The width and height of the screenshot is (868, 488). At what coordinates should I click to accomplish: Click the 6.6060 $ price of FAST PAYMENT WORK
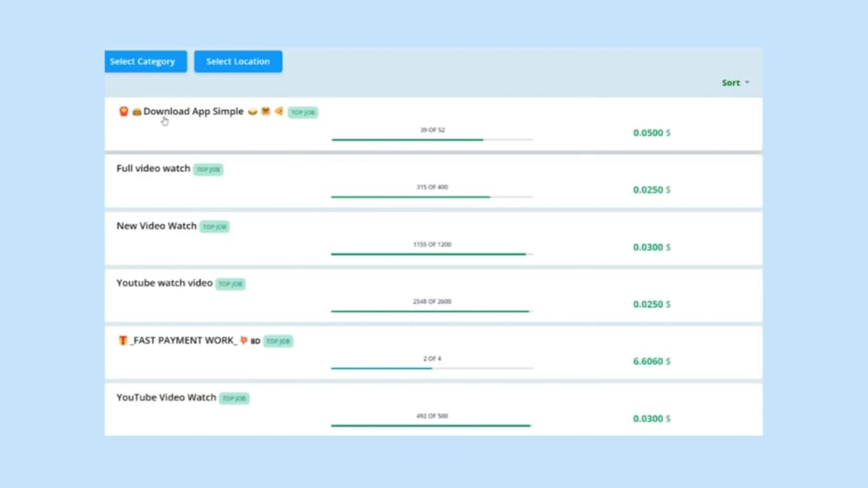point(651,361)
